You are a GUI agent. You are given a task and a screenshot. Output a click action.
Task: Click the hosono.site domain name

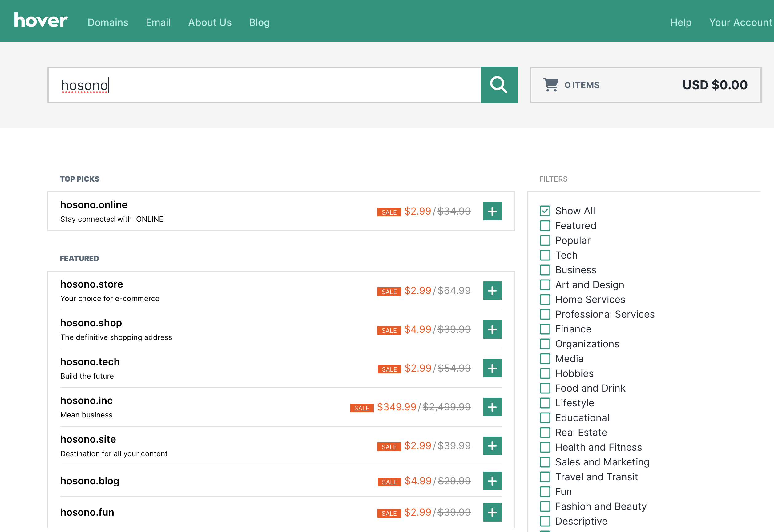(x=88, y=439)
